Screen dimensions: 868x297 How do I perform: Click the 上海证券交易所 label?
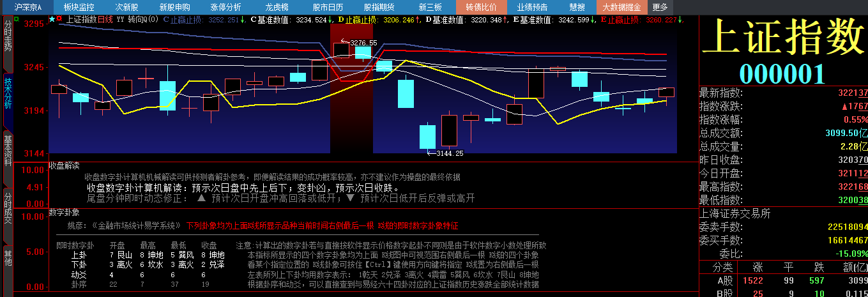(736, 214)
